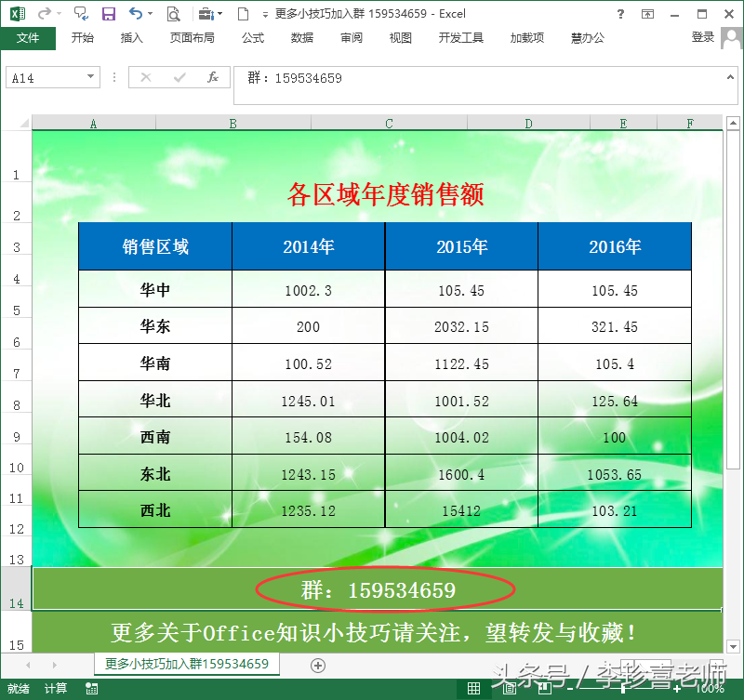The height and width of the screenshot is (700, 744).
Task: Open the Redo history dropdown arrow
Action: (60, 13)
